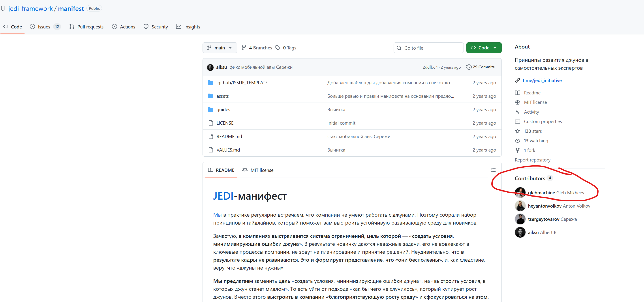Open the 'Вычитка' commit for guides
Viewport: 644px width, 302px height.
(x=336, y=109)
